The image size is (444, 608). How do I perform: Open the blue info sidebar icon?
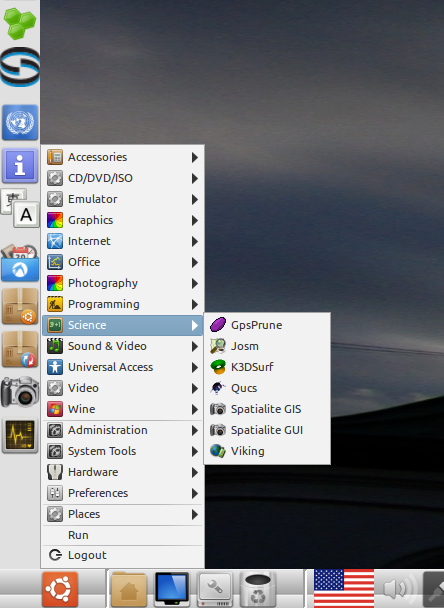20,166
